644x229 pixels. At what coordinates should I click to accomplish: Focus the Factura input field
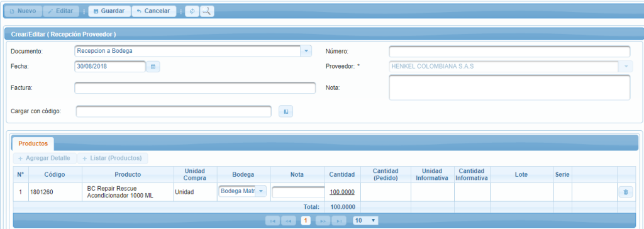(195, 87)
